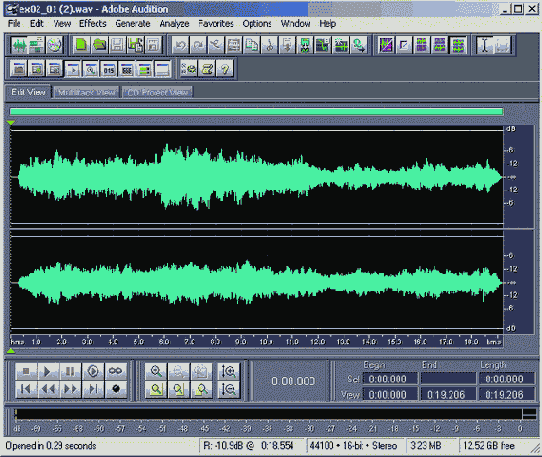Zoom out horizontally with the minus magnifier
Viewport: 542px width, 457px height.
coord(178,371)
